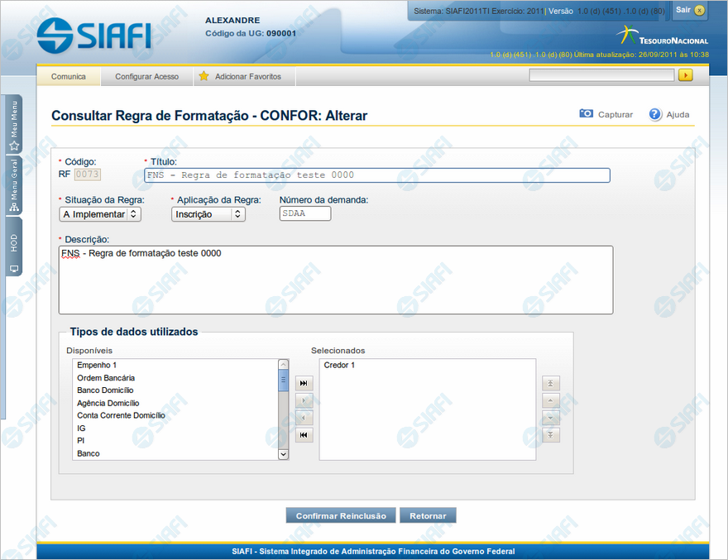
Task: Click the Adicionar Favoritos star icon
Action: click(x=204, y=76)
